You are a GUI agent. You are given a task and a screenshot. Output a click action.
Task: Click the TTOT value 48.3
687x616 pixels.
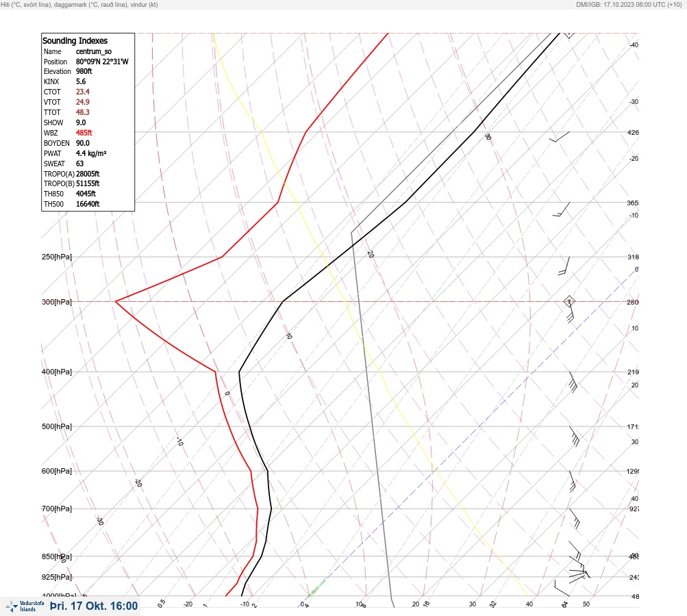point(82,112)
